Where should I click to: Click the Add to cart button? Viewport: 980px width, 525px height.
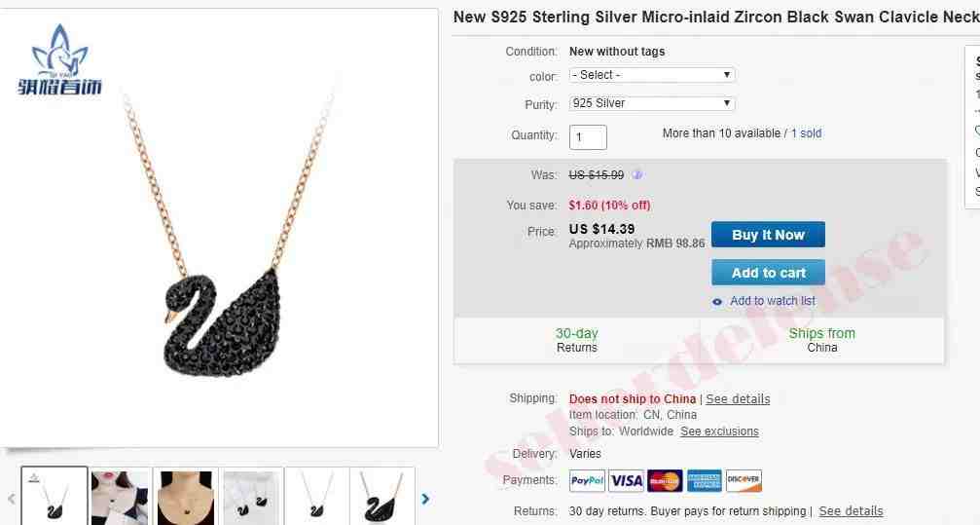768,273
